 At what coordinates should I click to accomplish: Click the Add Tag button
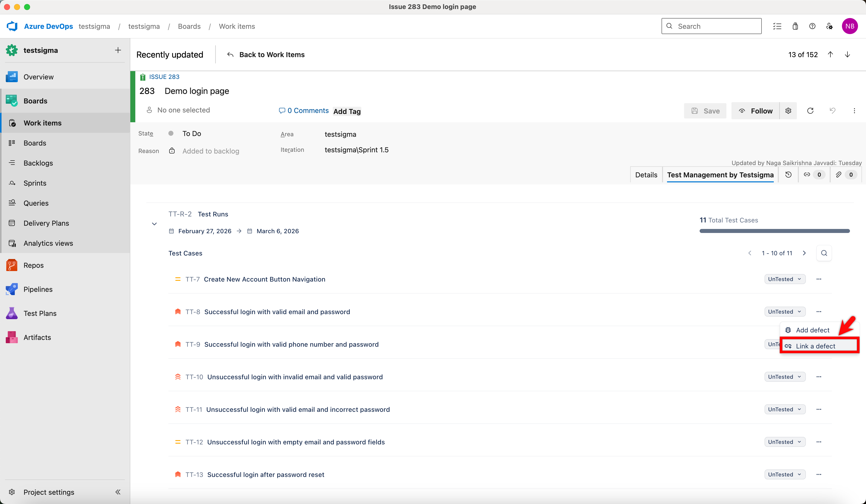coord(347,111)
